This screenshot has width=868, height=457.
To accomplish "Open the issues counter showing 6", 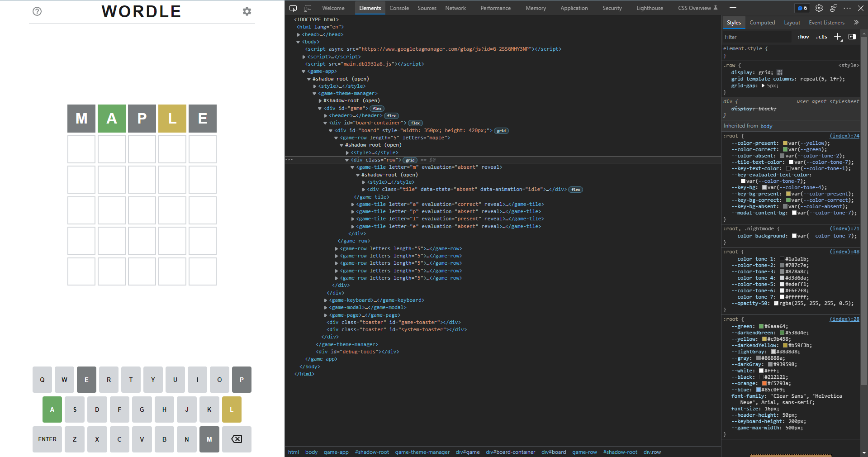I will pos(802,8).
